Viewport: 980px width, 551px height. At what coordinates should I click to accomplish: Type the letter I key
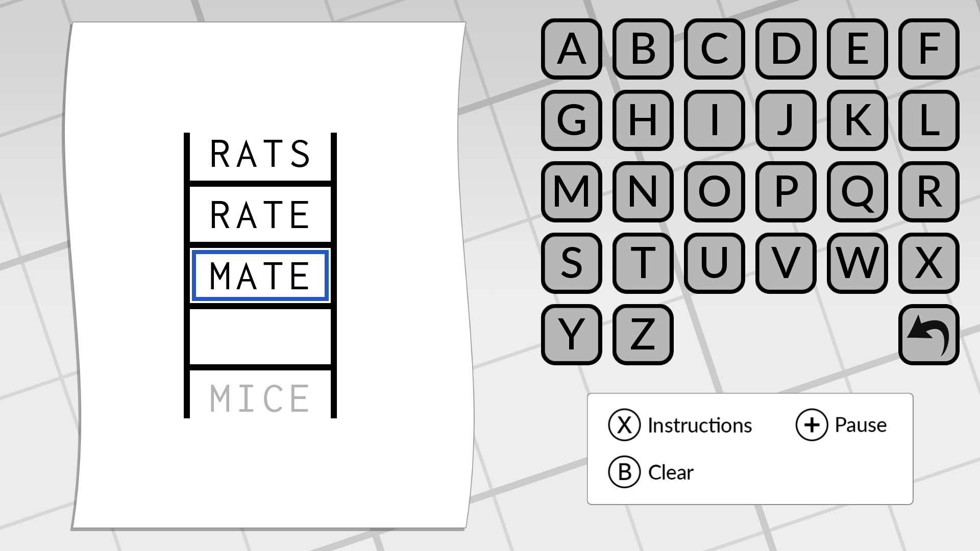(x=714, y=120)
